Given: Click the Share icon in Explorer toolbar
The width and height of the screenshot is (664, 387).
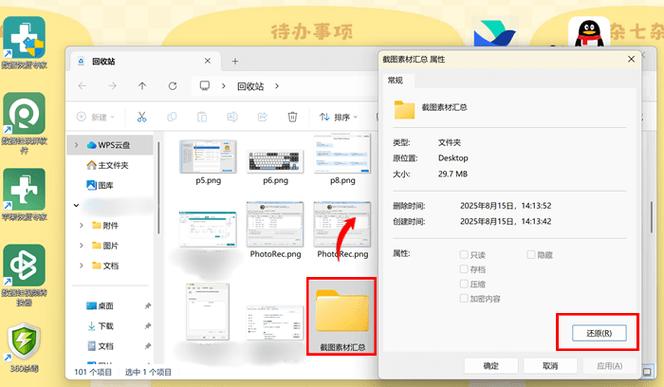Looking at the screenshot, I should click(263, 117).
